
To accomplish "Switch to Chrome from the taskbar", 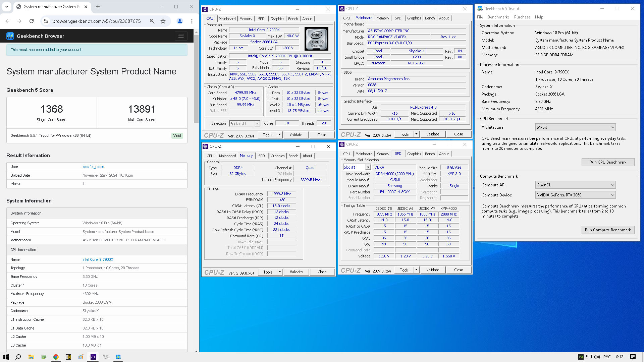I will tap(56, 357).
